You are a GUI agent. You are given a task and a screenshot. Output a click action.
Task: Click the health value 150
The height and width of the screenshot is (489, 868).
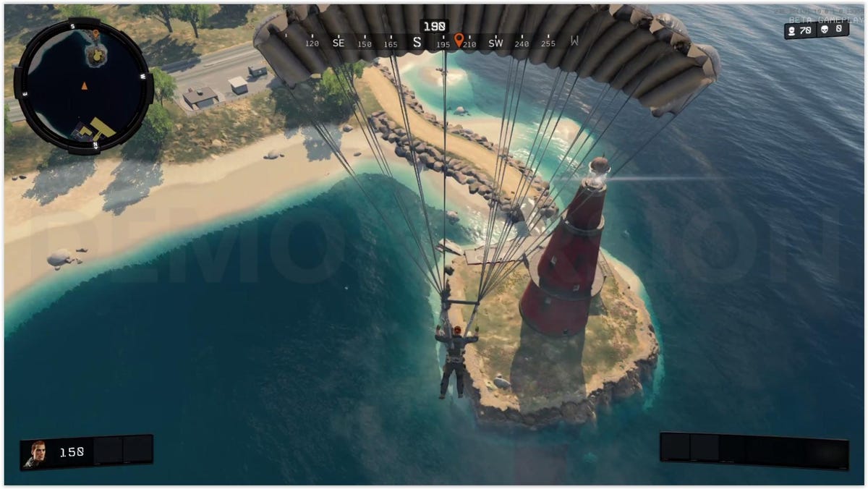click(72, 452)
